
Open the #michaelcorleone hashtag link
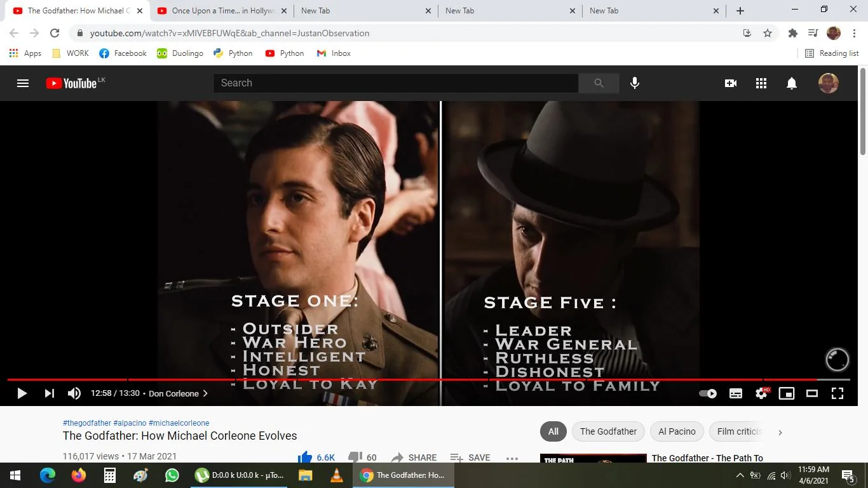click(179, 423)
